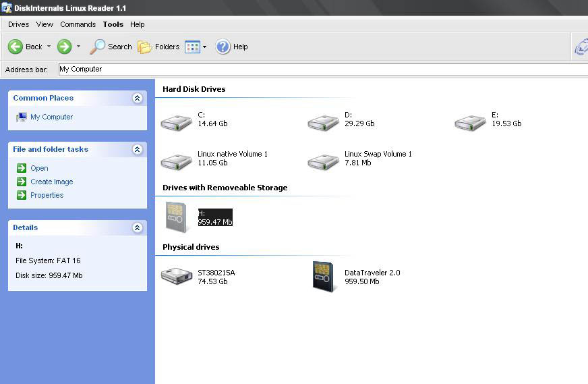
Task: Click the Back button label
Action: click(34, 47)
